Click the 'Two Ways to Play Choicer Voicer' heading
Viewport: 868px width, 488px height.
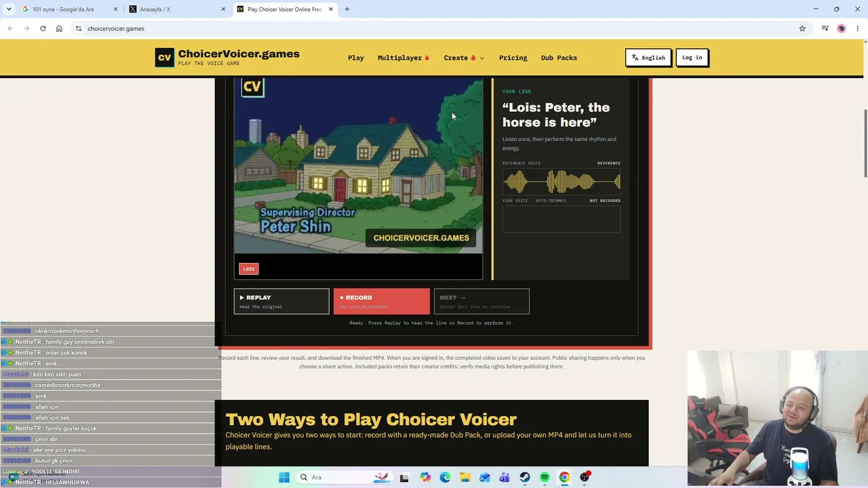371,420
